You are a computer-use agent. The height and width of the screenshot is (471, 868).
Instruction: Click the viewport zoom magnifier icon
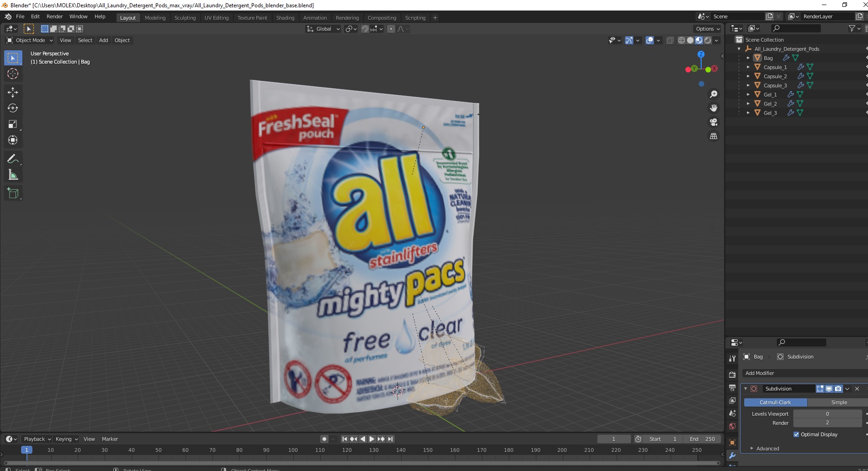click(713, 94)
